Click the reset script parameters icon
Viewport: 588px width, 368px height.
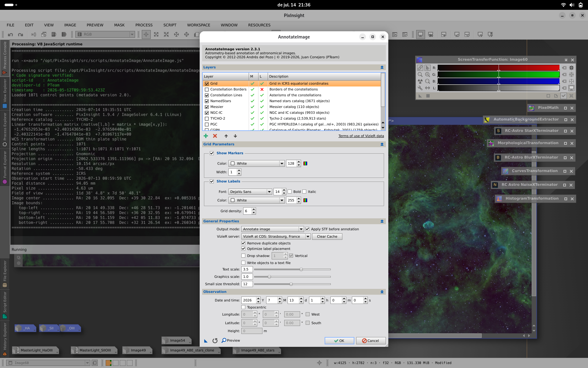tap(215, 340)
